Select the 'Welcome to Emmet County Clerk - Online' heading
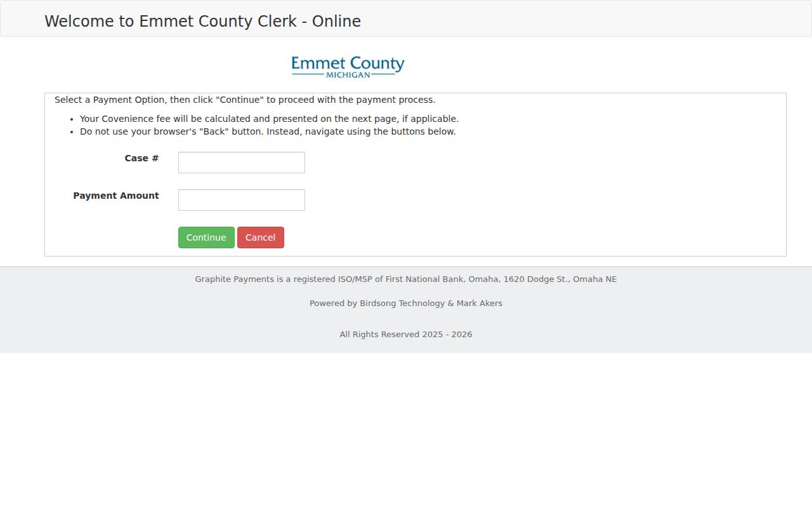Image resolution: width=812 pixels, height=508 pixels. 203,21
